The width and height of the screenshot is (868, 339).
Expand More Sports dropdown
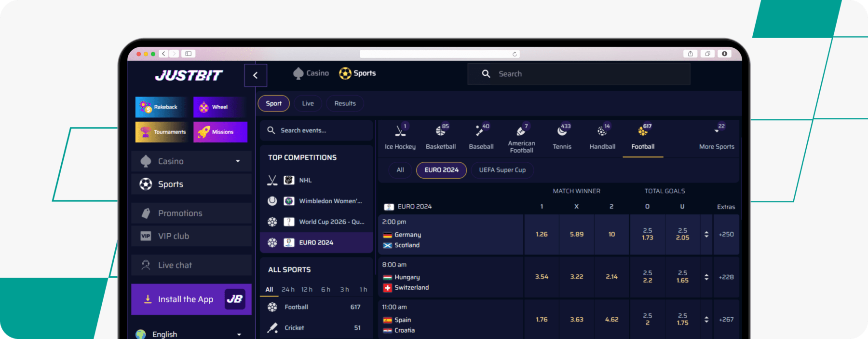point(717,137)
